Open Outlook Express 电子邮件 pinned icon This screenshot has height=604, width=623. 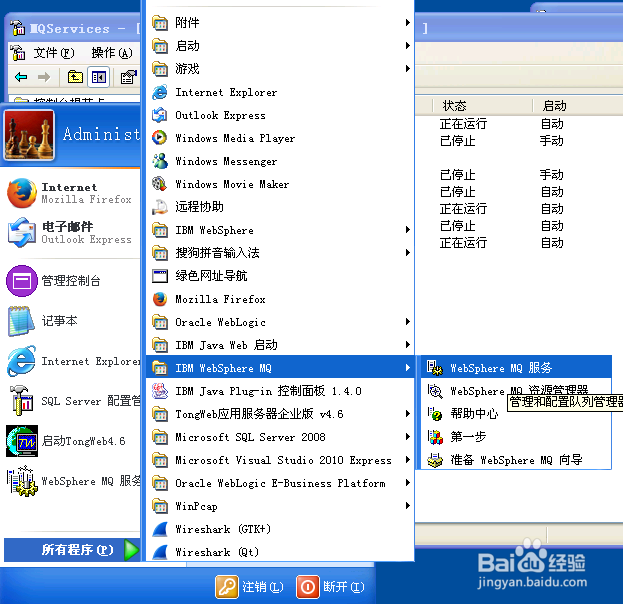pyautogui.click(x=22, y=232)
